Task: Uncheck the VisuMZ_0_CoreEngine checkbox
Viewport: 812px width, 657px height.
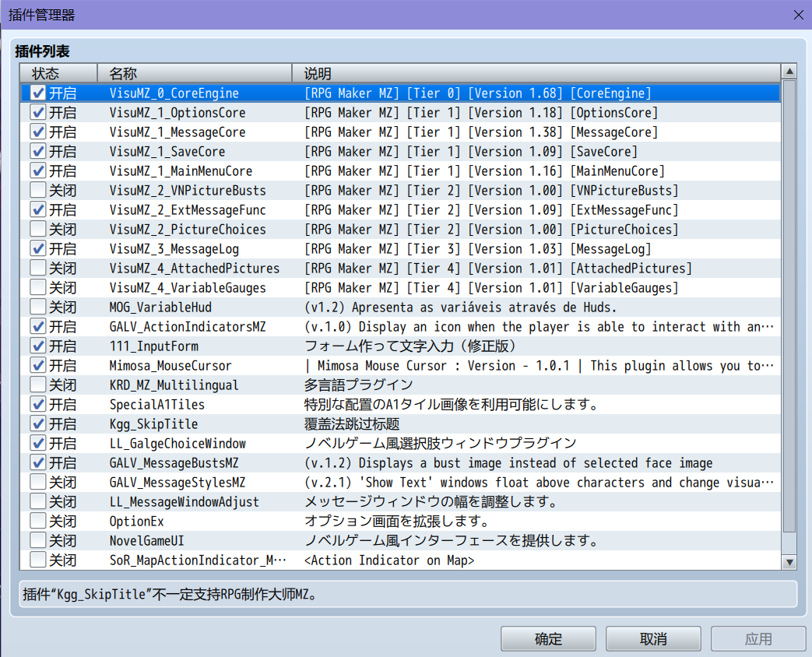Action: coord(38,93)
